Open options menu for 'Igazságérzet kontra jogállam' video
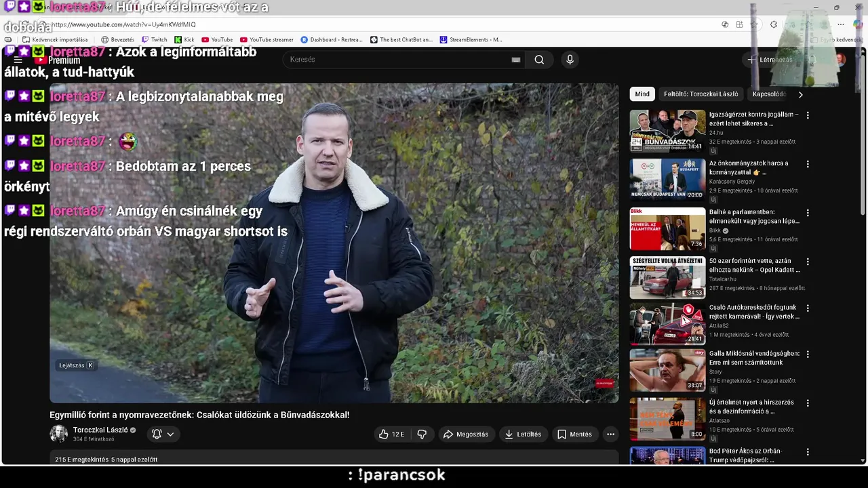The image size is (868, 488). pos(808,115)
